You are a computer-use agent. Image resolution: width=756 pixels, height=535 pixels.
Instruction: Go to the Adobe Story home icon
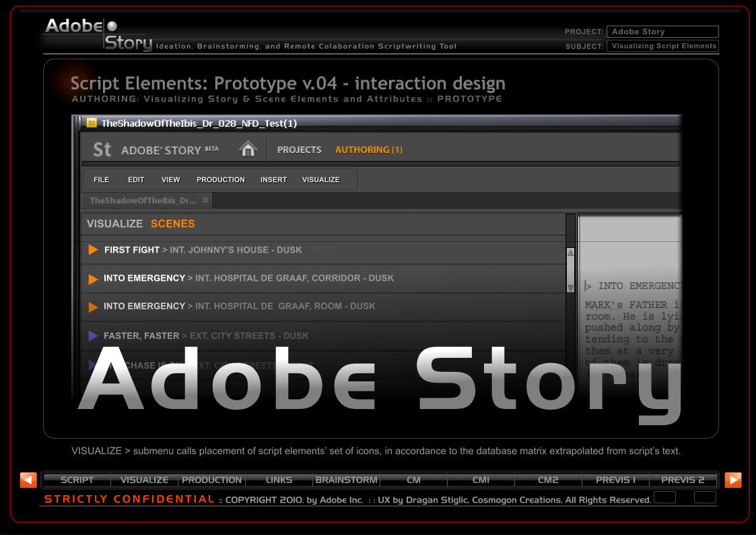(248, 149)
